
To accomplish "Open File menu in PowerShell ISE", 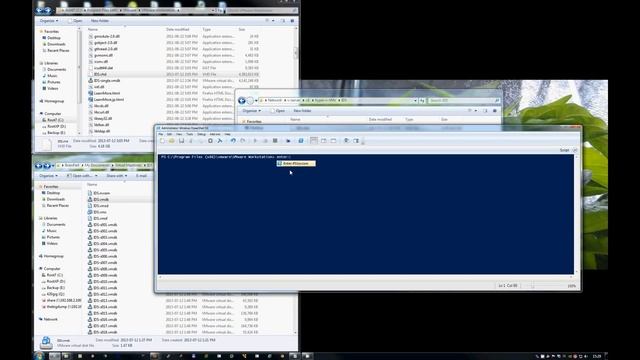I will pos(160,134).
